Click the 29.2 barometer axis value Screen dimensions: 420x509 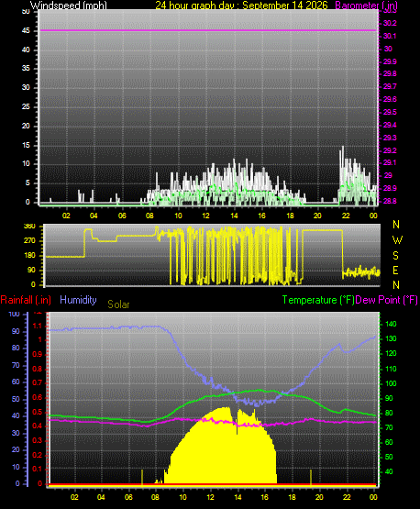[x=390, y=150]
